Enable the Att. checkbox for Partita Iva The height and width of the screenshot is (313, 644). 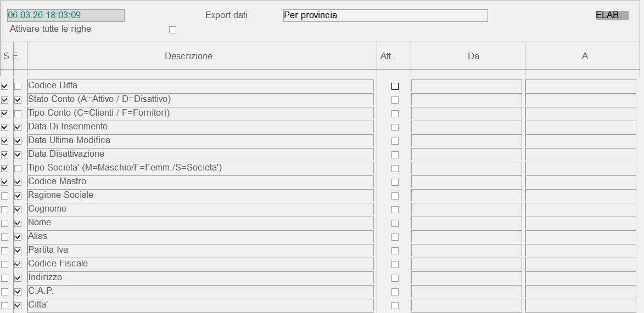[395, 251]
